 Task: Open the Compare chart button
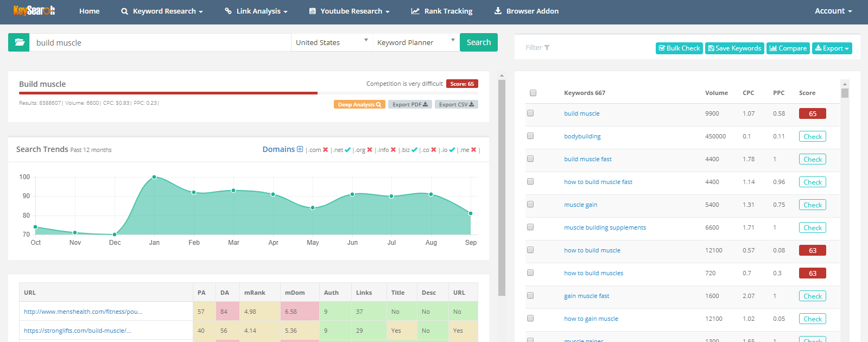click(788, 48)
